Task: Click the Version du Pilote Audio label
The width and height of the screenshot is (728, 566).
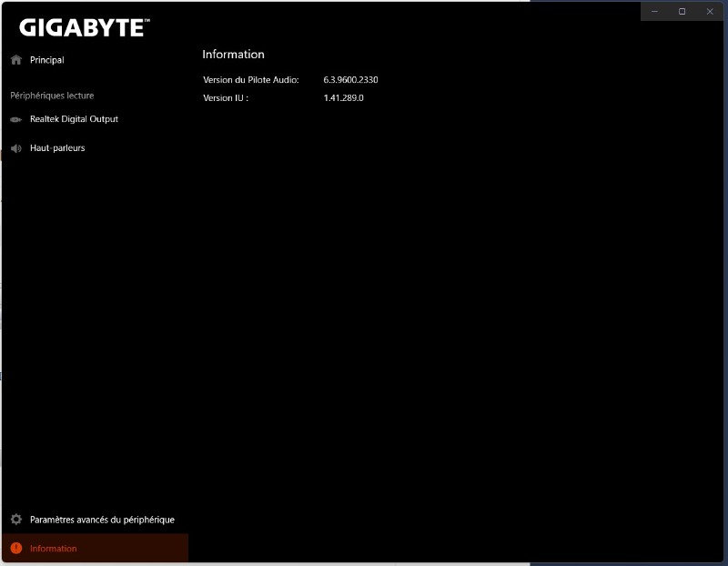Action: click(x=251, y=80)
